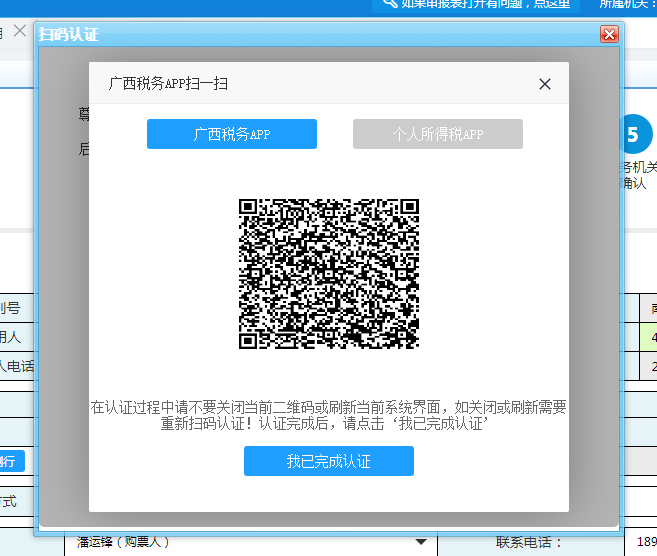Click the phone number field starting with 189
This screenshot has height=556, width=657.
pos(641,542)
